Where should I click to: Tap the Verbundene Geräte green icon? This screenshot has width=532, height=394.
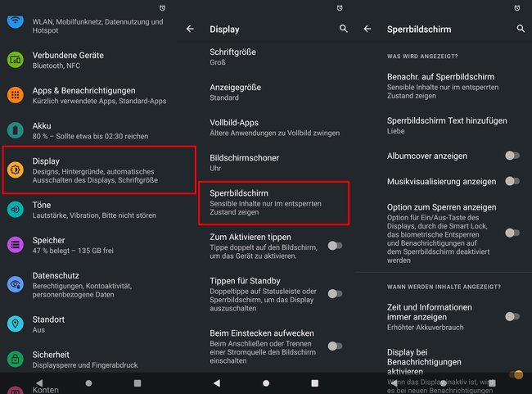pos(16,60)
